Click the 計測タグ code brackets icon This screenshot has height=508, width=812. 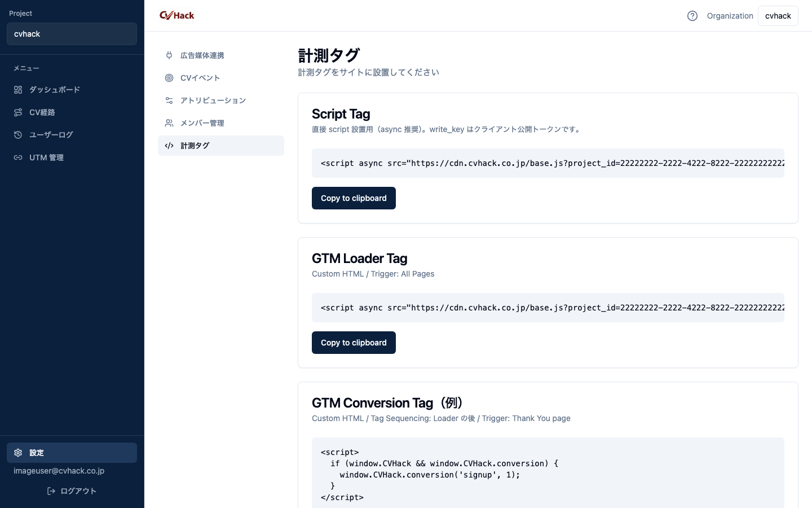(169, 146)
